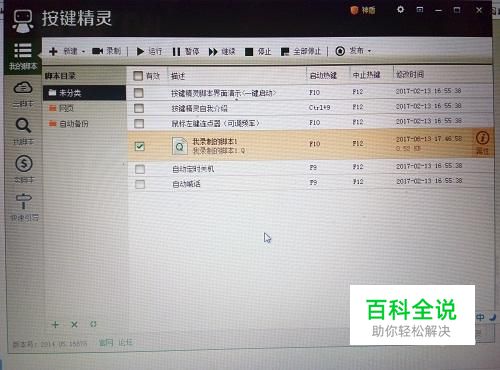The height and width of the screenshot is (370, 500).
Task: Click the 按键精灵 robot logo
Action: point(22,20)
